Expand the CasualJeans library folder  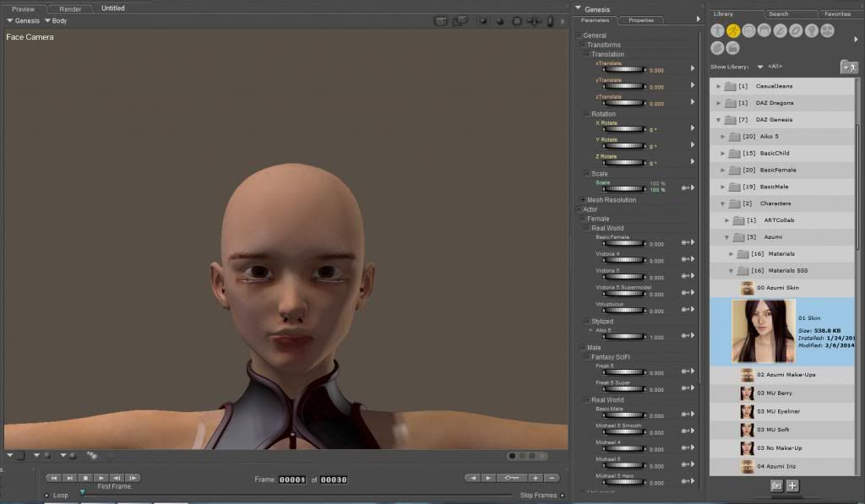tap(719, 86)
